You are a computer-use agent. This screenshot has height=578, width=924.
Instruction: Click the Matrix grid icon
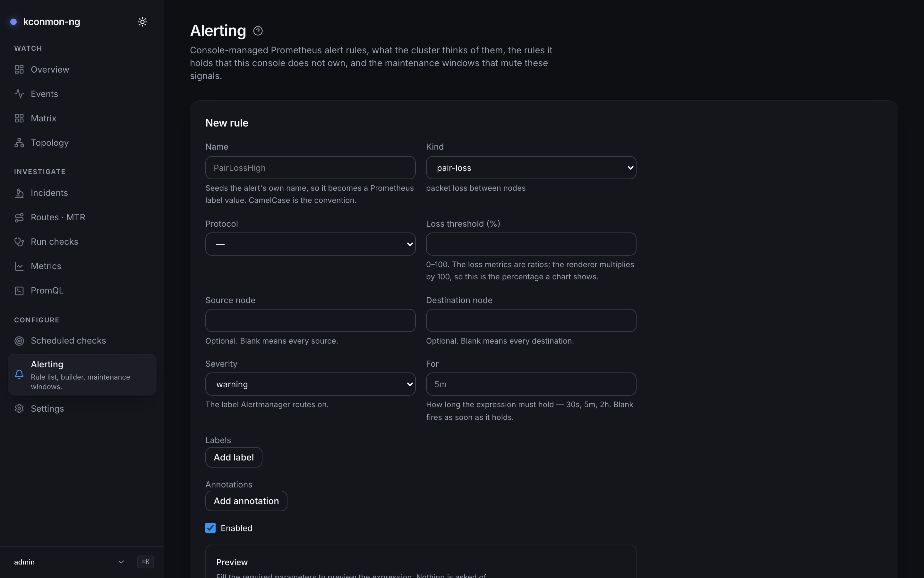tap(19, 118)
